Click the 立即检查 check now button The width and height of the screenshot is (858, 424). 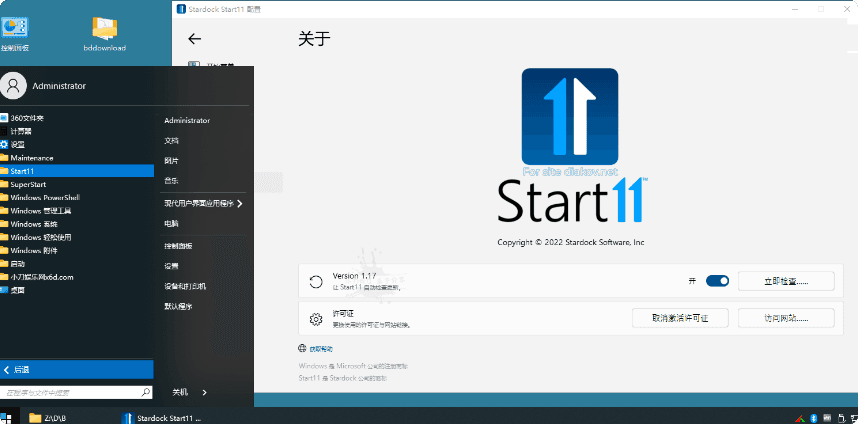pos(786,281)
